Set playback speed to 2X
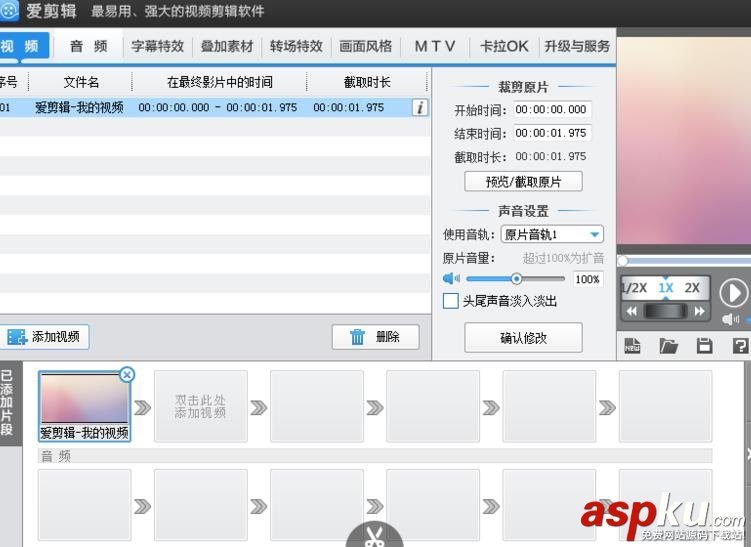 [x=692, y=287]
